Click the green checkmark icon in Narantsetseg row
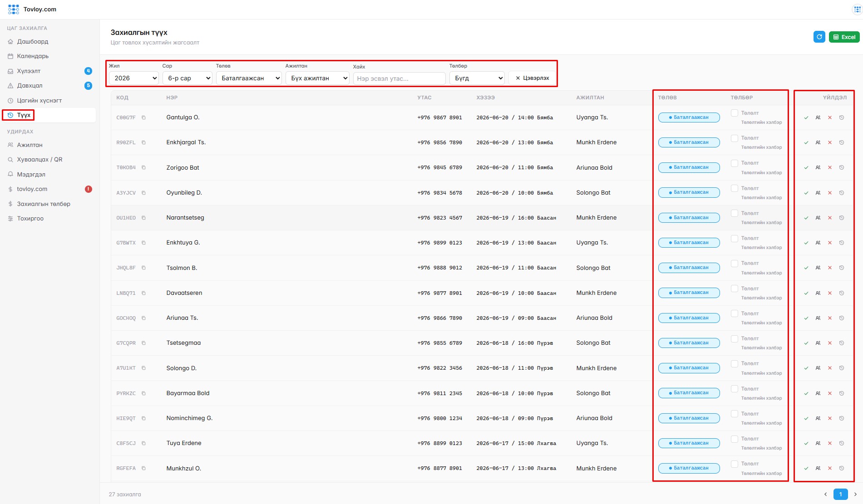 click(806, 218)
